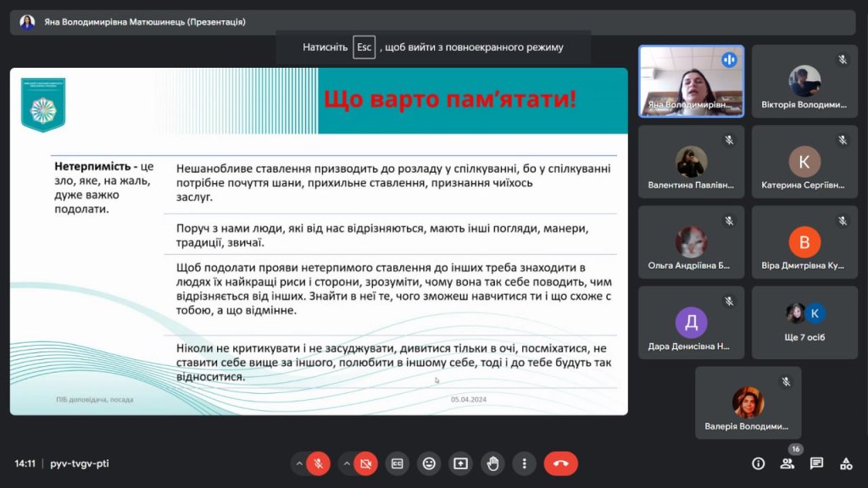The height and width of the screenshot is (488, 868).
Task: Open more options three-dot menu
Action: pos(524,463)
